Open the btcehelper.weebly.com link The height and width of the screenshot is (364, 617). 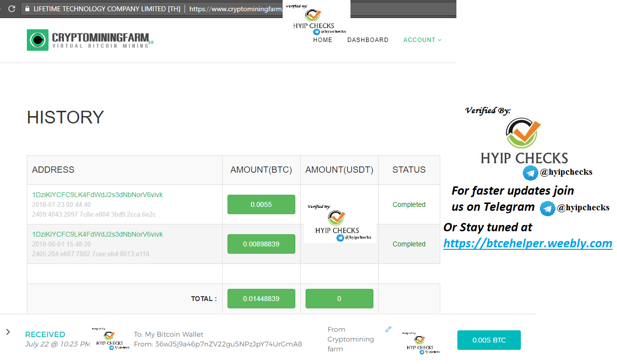pyautogui.click(x=528, y=243)
